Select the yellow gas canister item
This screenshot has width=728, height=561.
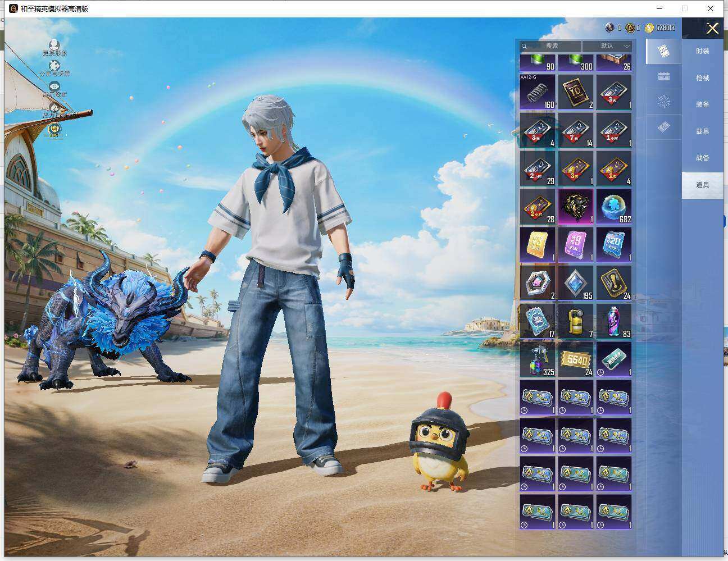576,321
